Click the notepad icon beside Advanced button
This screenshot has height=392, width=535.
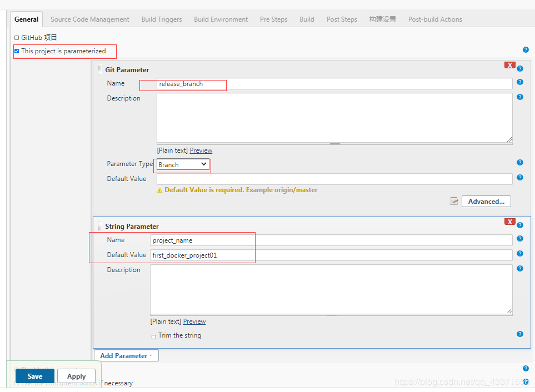click(x=454, y=201)
